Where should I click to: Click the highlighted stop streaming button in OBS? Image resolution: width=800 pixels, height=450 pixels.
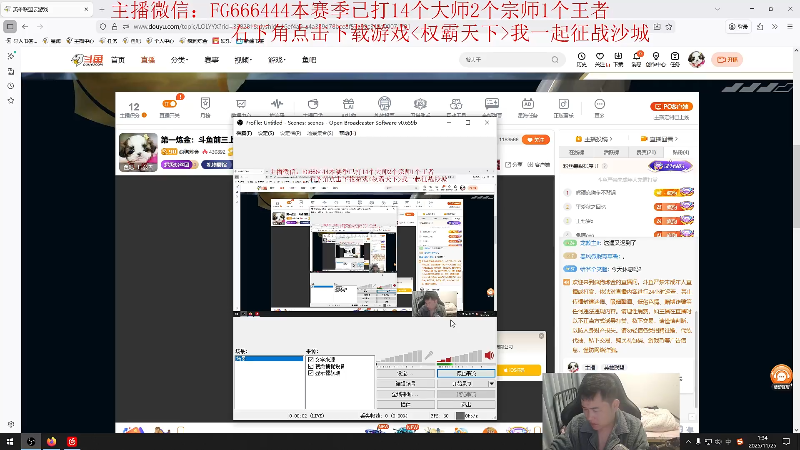pyautogui.click(x=466, y=373)
